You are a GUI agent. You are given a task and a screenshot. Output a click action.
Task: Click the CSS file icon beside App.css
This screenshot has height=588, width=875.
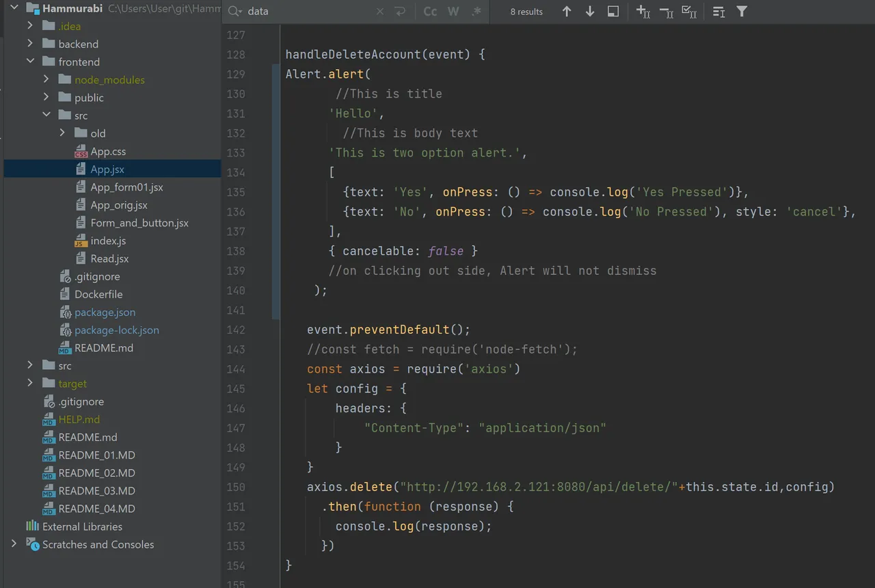[81, 152]
